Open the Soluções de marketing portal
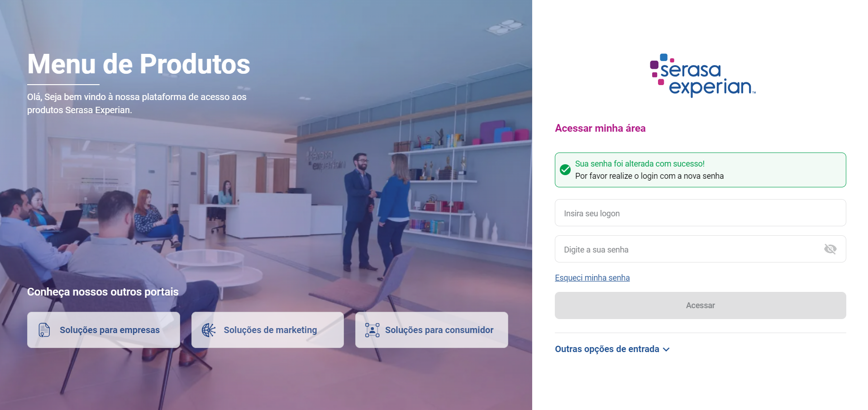Viewport: 868px width, 410px height. (x=267, y=330)
